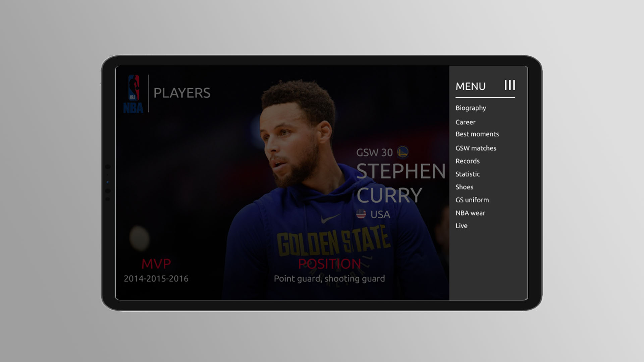This screenshot has width=644, height=362.
Task: Select NBA wear in the menu
Action: click(470, 213)
